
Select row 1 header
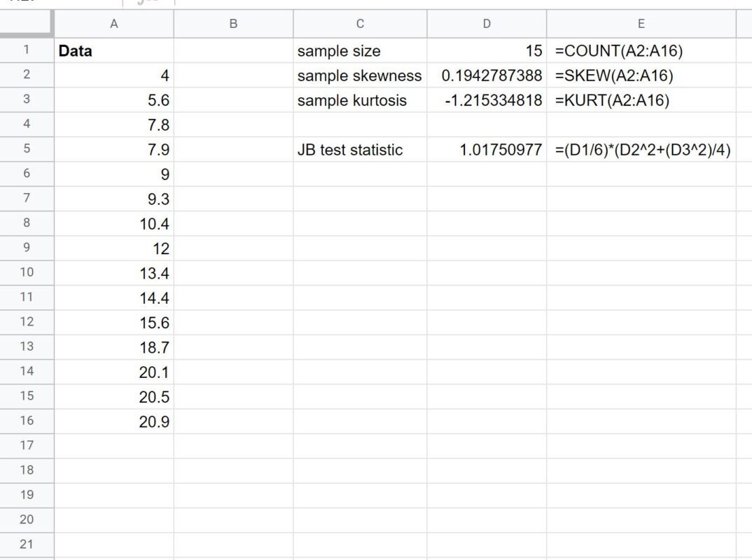point(27,50)
